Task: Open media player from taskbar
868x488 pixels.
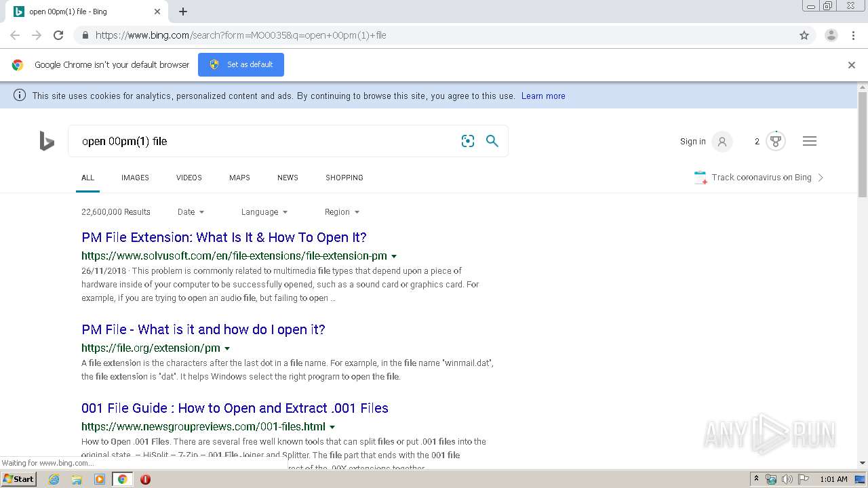Action: [100, 479]
